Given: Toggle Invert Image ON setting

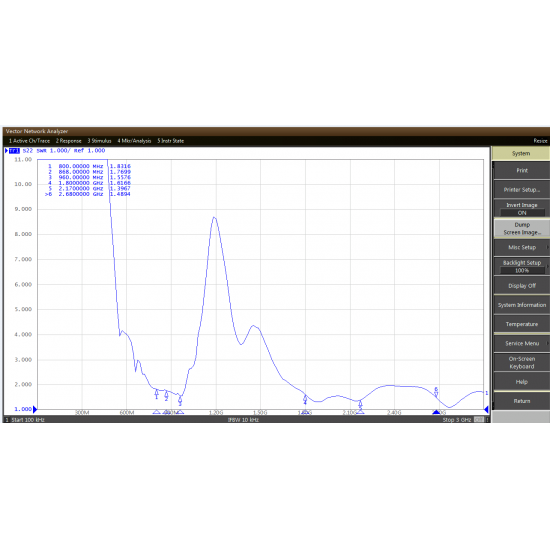Looking at the screenshot, I should tap(522, 209).
